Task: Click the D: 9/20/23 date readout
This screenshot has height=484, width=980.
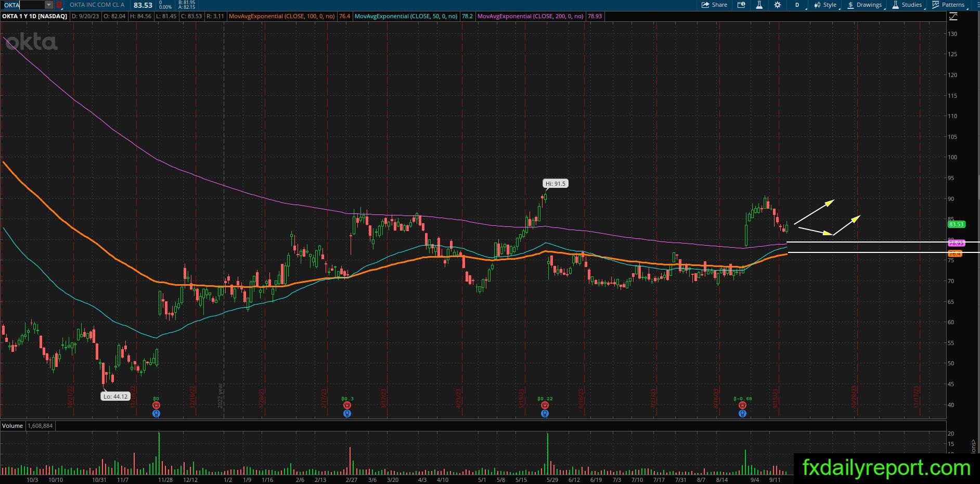Action: (x=85, y=16)
